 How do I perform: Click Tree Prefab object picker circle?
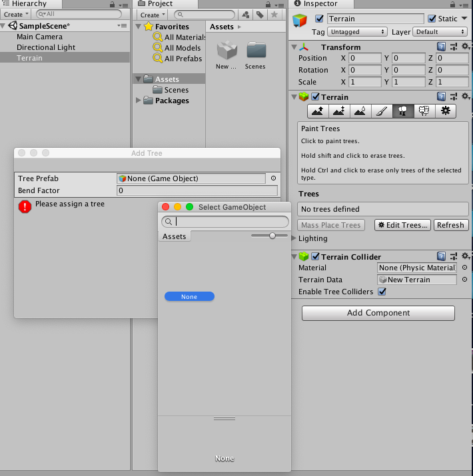273,178
